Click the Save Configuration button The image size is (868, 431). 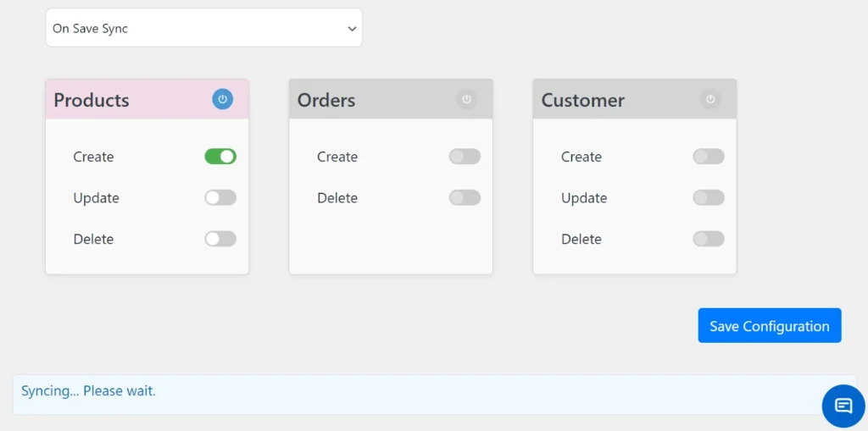click(x=769, y=326)
